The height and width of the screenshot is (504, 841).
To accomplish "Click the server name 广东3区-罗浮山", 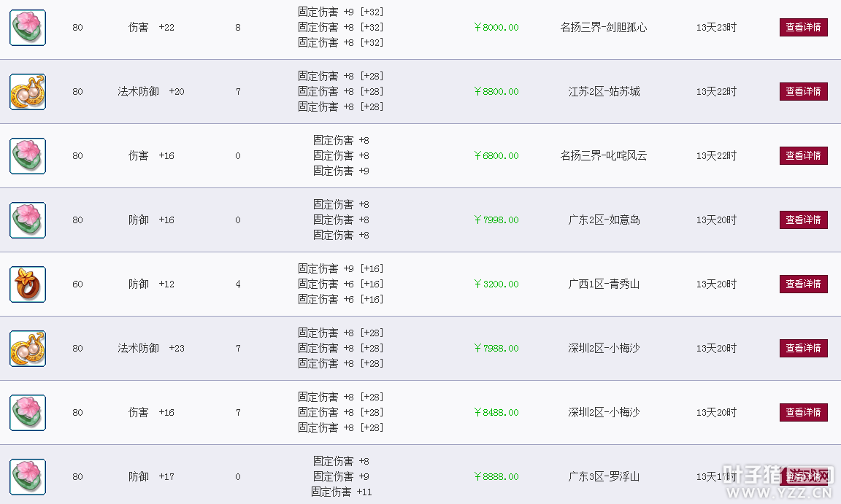I will 604,477.
